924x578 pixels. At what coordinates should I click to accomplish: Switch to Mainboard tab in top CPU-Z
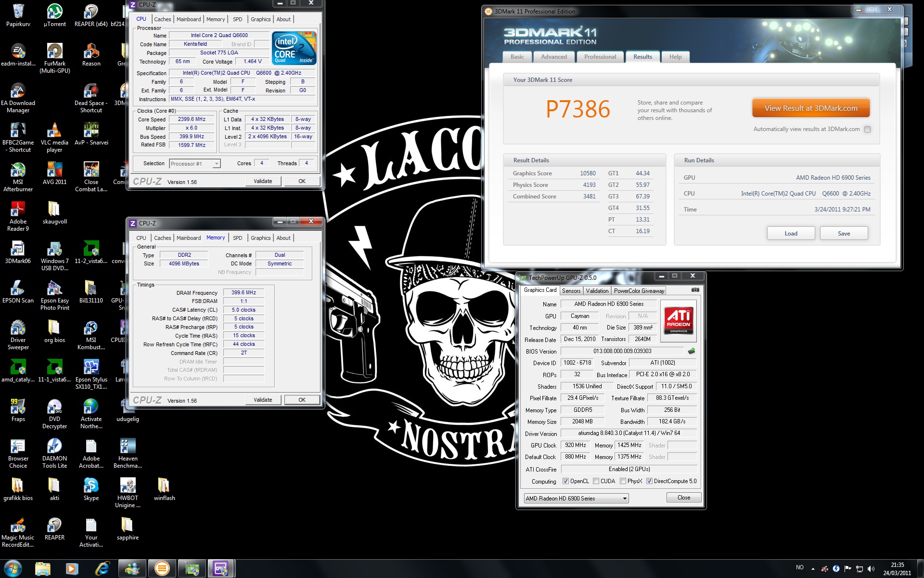pos(189,19)
